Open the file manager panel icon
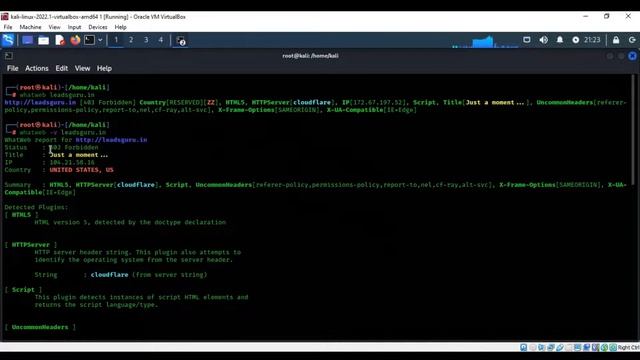This screenshot has width=640, height=360. pos(43,40)
